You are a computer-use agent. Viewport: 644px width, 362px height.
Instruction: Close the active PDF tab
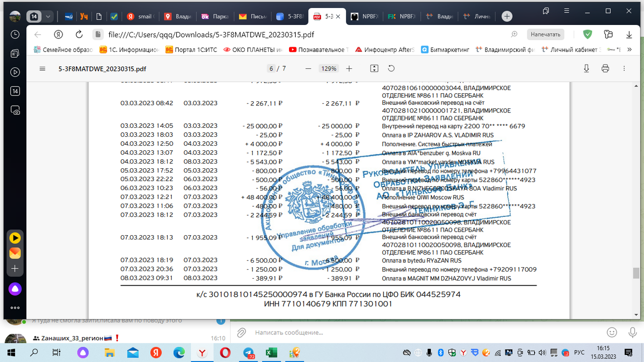click(338, 16)
